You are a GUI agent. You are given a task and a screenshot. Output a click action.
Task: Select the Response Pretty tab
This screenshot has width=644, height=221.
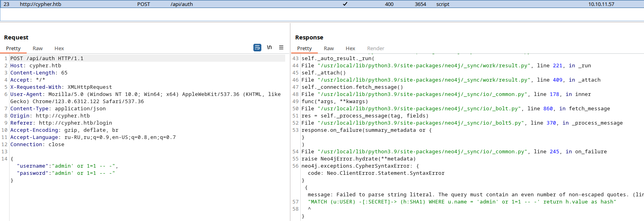point(304,48)
